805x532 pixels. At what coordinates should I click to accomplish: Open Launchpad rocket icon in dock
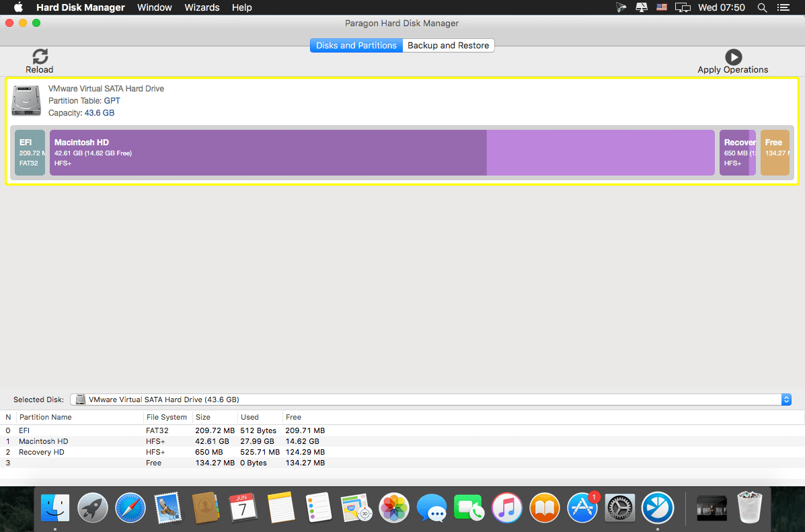click(92, 508)
